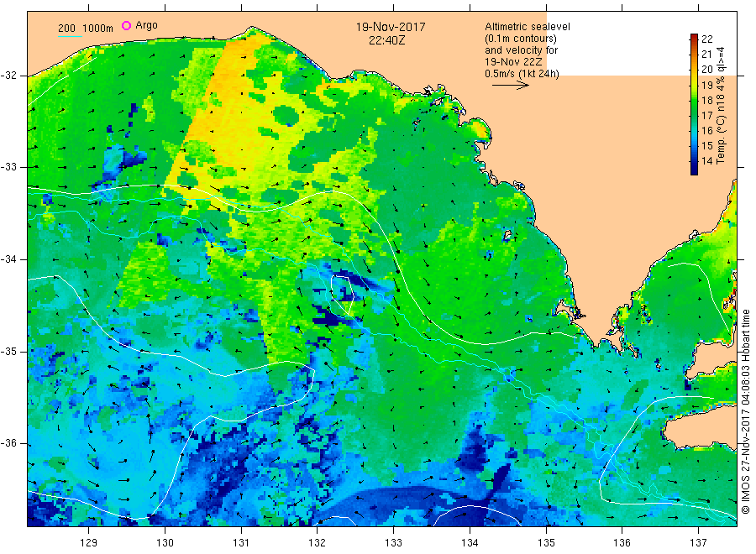
Task: Click longitude label 129
Action: pos(89,543)
